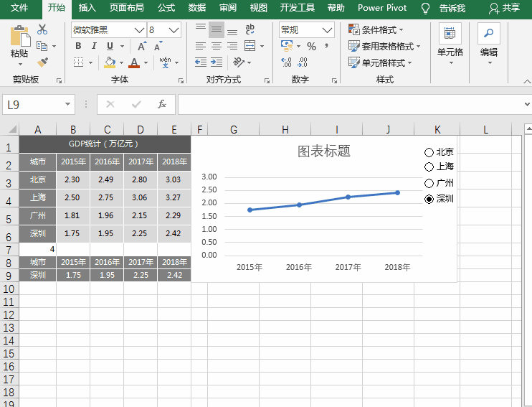Select the 北京 radio button
The image size is (532, 407).
(429, 152)
